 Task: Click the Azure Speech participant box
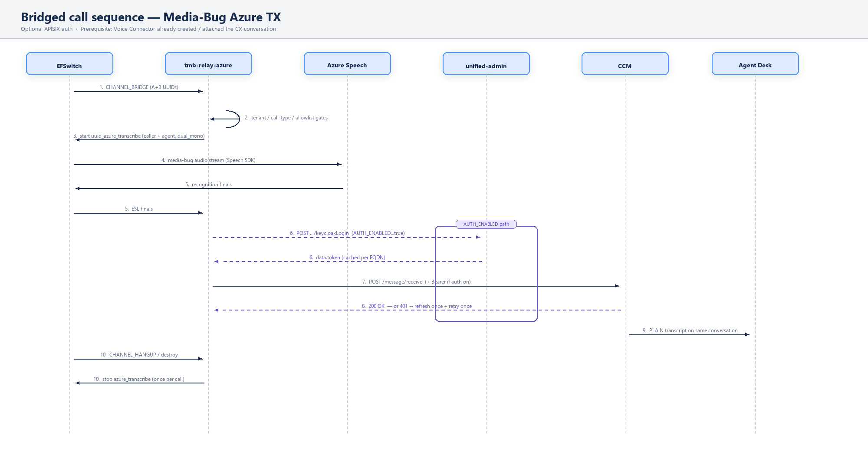[347, 64]
